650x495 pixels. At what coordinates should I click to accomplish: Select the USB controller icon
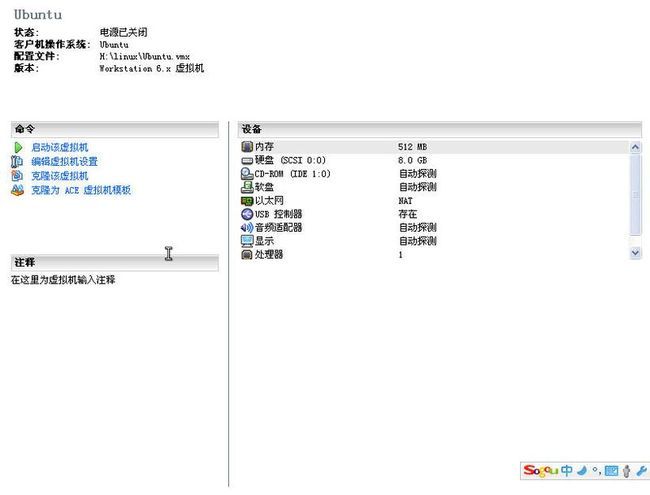[x=247, y=214]
